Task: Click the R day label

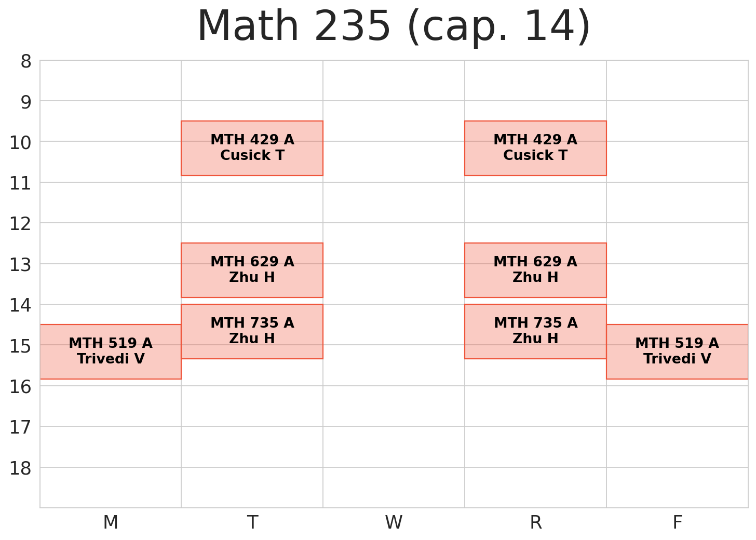Action: tap(535, 522)
